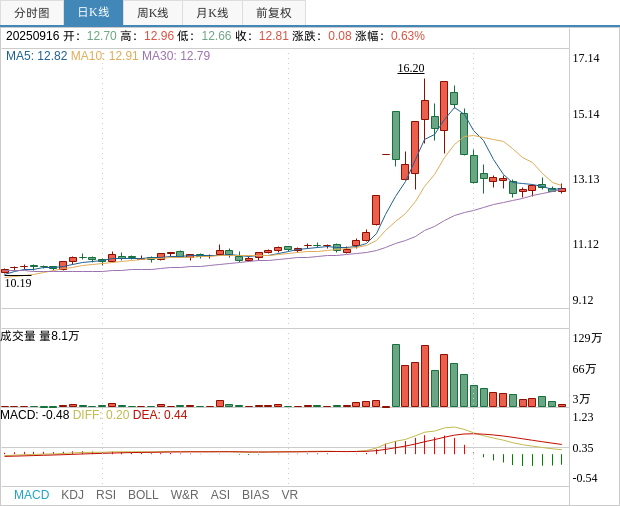
Task: Click the 13.13 price axis label
Action: click(x=586, y=179)
